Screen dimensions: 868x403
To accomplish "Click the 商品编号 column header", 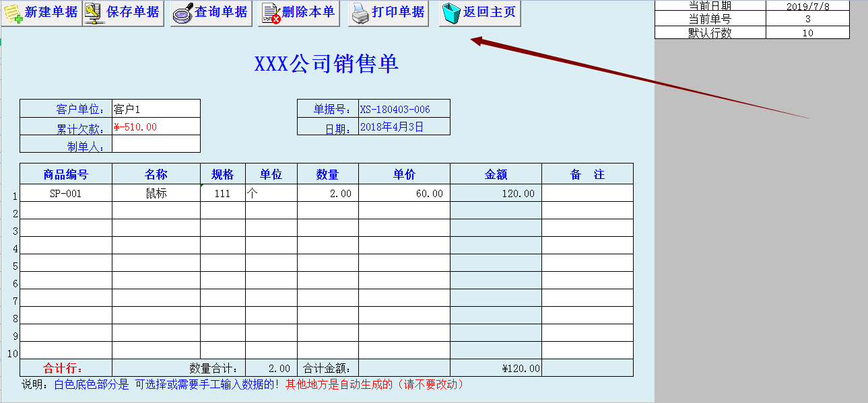I will pos(66,174).
